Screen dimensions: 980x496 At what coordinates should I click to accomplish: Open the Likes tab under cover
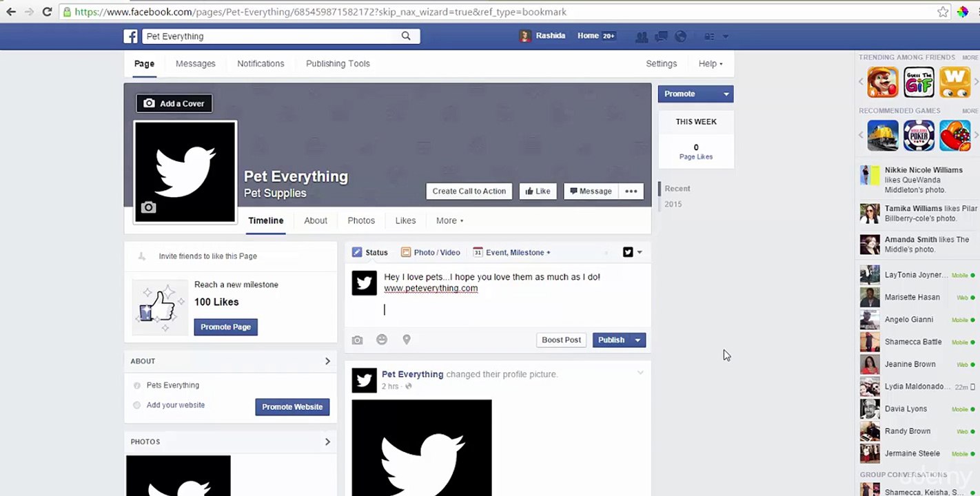point(405,220)
